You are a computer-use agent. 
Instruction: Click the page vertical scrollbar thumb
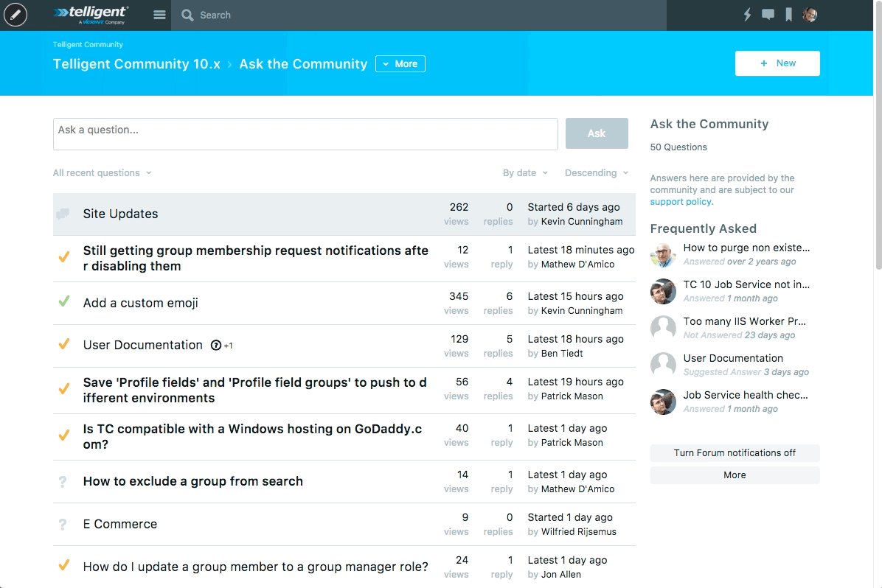point(878,135)
